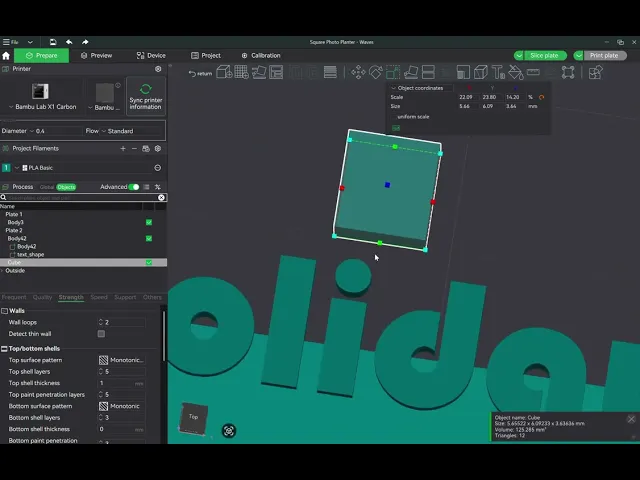This screenshot has width=640, height=480.
Task: Click the Top view orientation cube
Action: pyautogui.click(x=193, y=418)
